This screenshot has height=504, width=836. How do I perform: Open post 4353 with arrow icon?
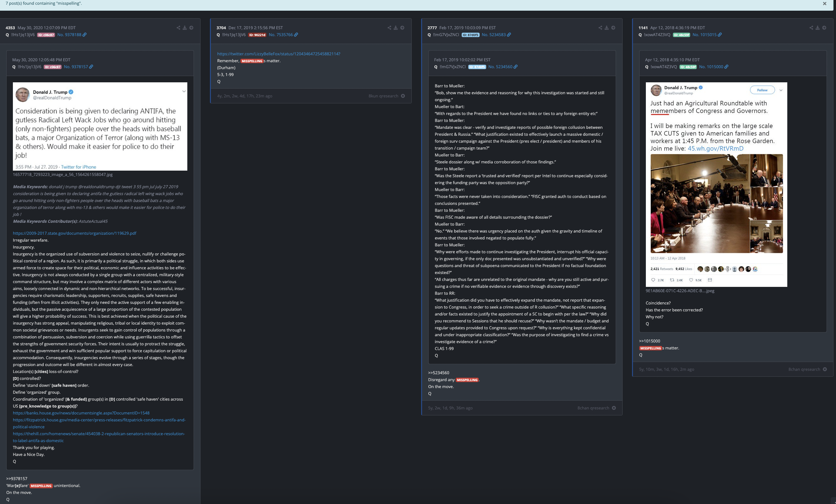point(191,28)
